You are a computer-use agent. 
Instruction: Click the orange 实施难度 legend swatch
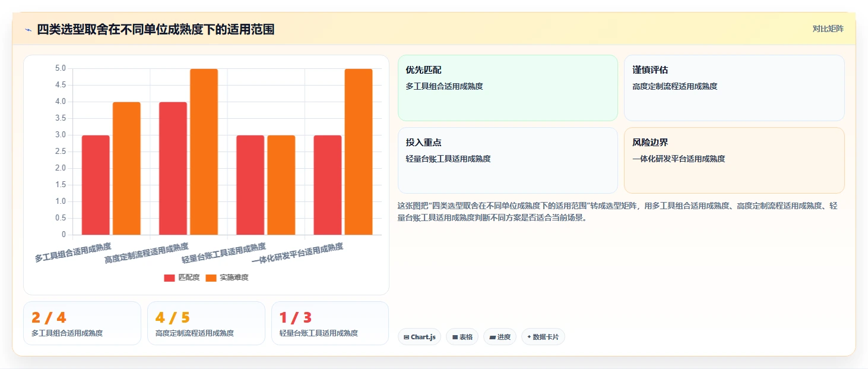(211, 277)
